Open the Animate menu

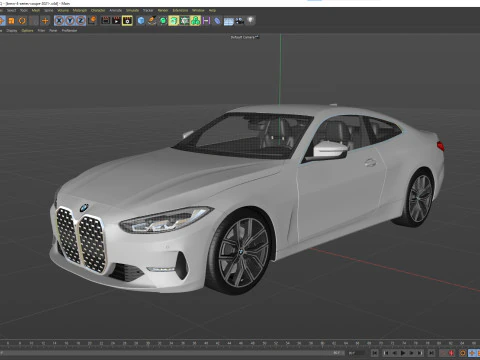click(x=116, y=10)
